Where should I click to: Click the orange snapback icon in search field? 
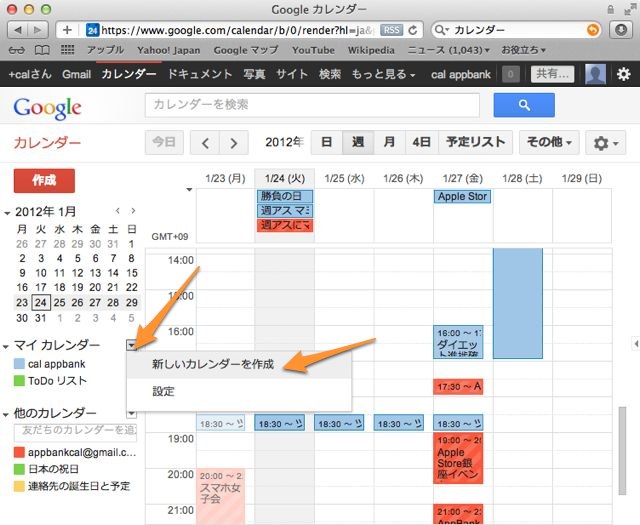pos(593,30)
